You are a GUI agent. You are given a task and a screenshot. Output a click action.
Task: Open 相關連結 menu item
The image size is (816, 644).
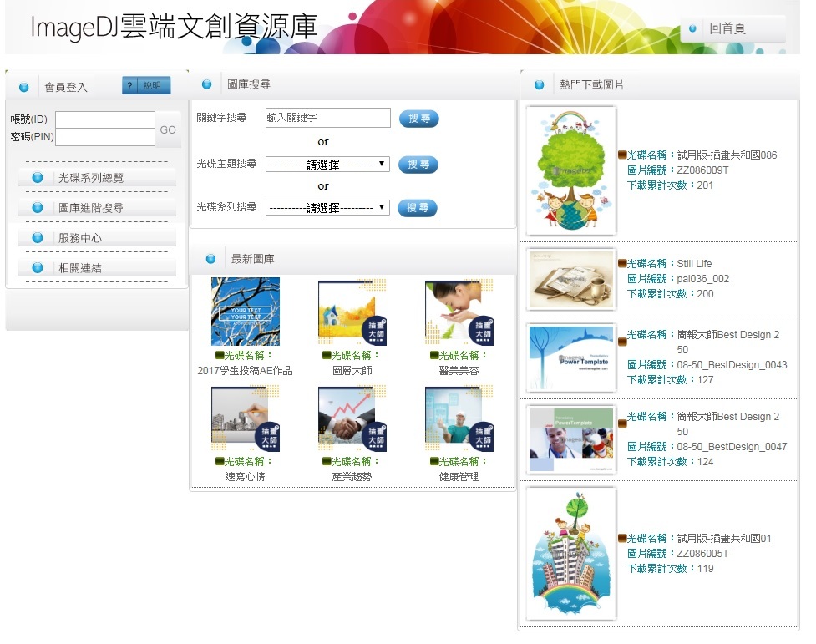(x=97, y=268)
